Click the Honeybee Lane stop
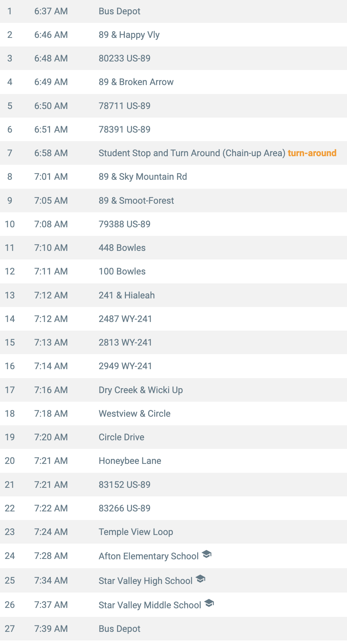The height and width of the screenshot is (644, 347). 173,461
